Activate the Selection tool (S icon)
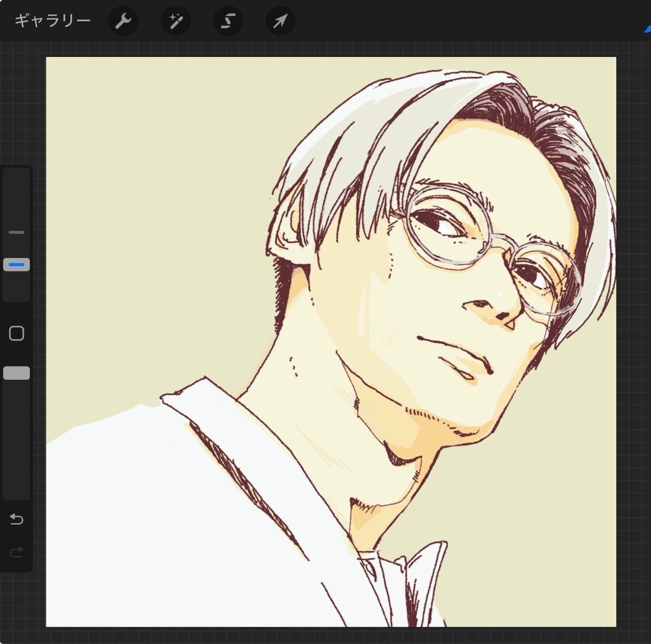 coord(228,21)
